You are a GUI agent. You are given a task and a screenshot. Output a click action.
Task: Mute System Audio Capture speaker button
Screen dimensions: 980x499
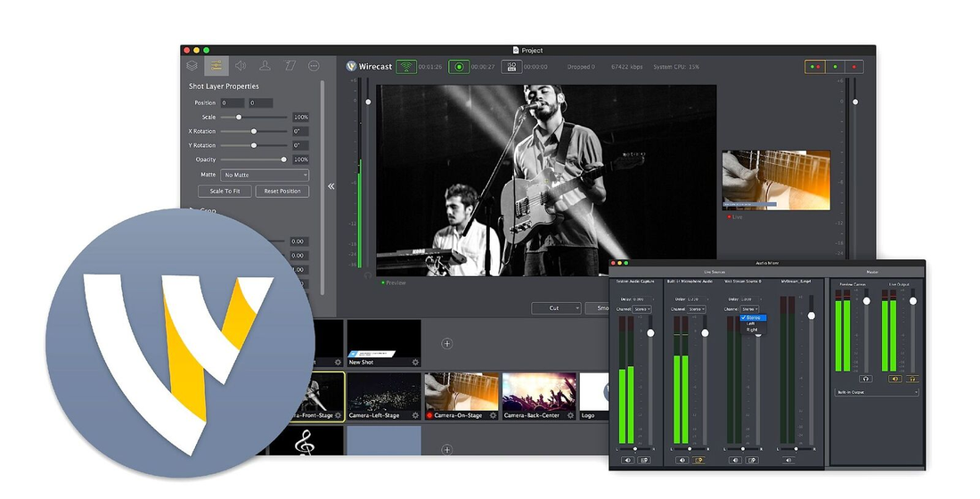tap(628, 460)
